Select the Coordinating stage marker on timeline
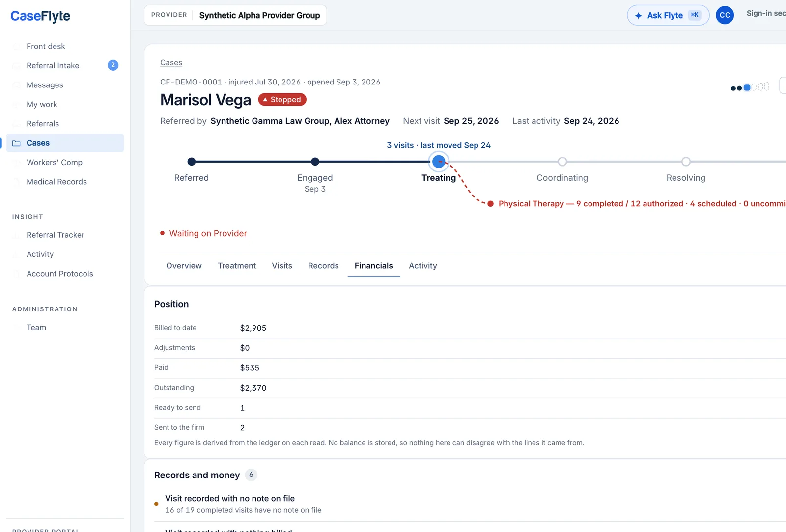This screenshot has height=532, width=786. pos(562,161)
